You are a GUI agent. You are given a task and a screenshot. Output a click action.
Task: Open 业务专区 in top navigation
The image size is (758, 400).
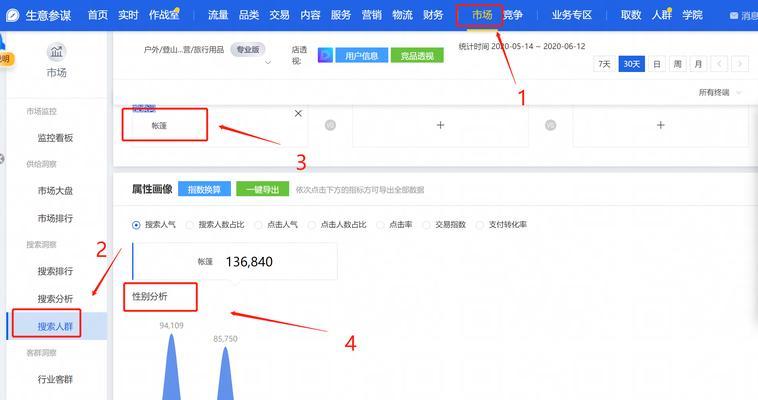click(572, 15)
